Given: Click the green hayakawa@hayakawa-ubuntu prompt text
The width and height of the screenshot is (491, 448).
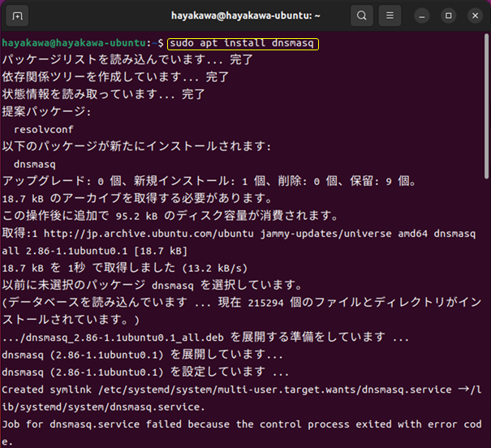Looking at the screenshot, I should [x=75, y=42].
